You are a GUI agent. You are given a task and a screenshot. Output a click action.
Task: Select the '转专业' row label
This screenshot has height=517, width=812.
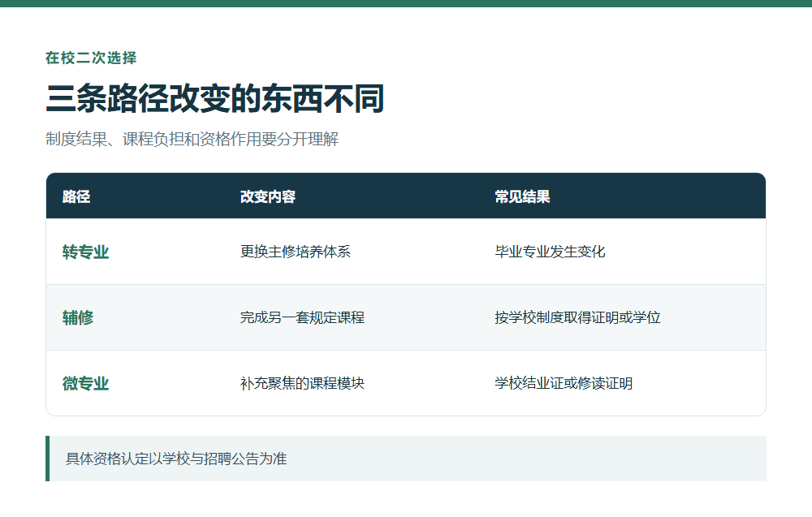pyautogui.click(x=85, y=252)
